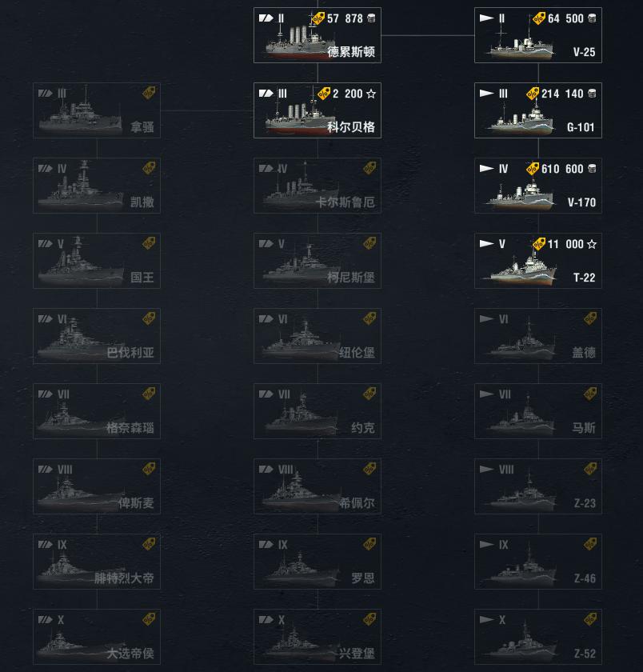
Task: Click the battleship class icon on 凯撒
Action: pyautogui.click(x=46, y=169)
